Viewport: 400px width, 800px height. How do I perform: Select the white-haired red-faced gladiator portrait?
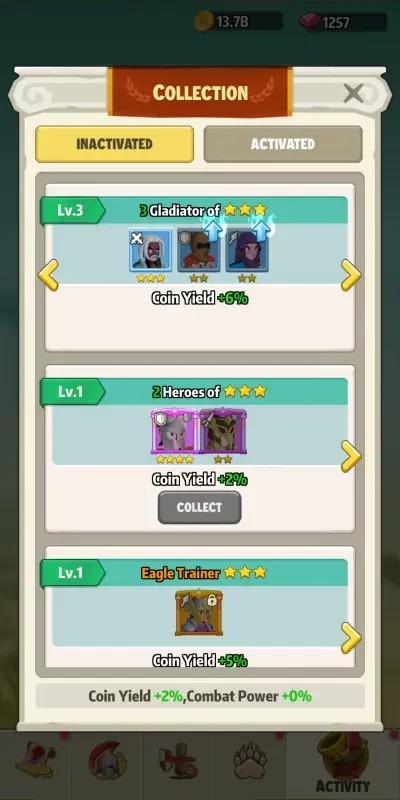151,250
